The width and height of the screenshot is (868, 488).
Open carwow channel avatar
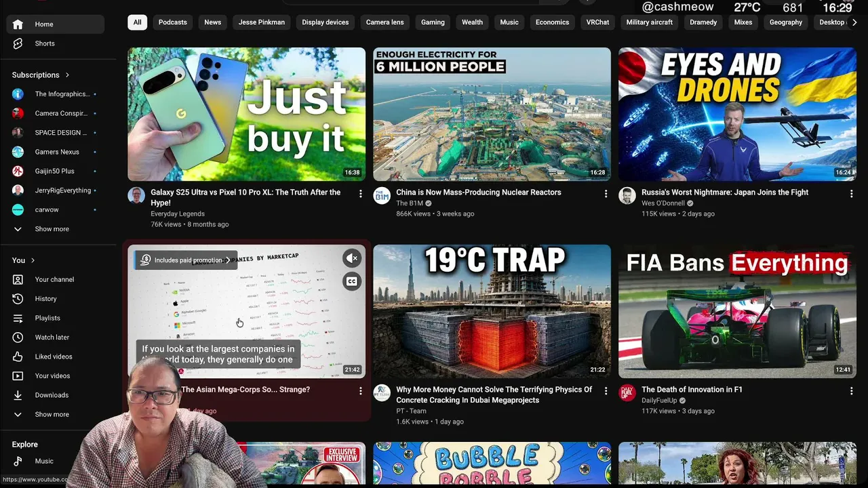[x=18, y=210]
